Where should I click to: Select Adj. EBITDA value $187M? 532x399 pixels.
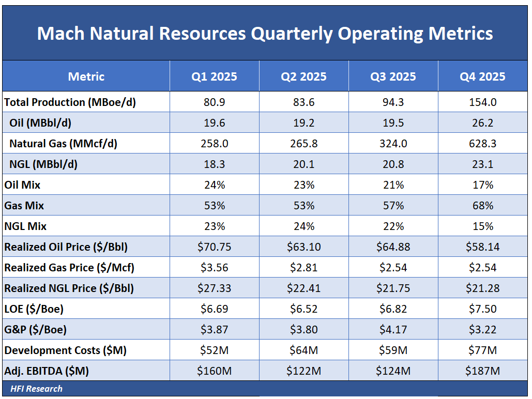[x=482, y=371]
